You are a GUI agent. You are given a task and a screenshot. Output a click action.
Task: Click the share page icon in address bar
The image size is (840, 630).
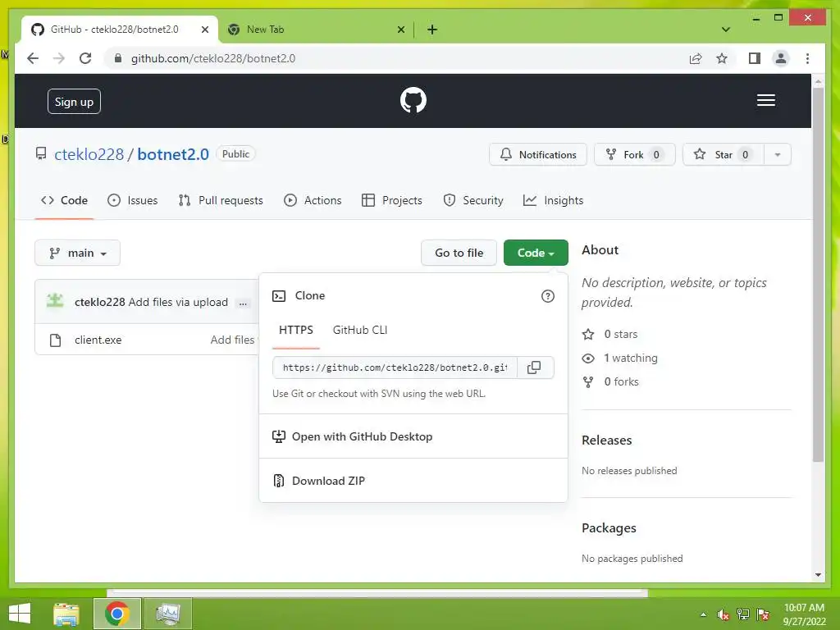[696, 58]
